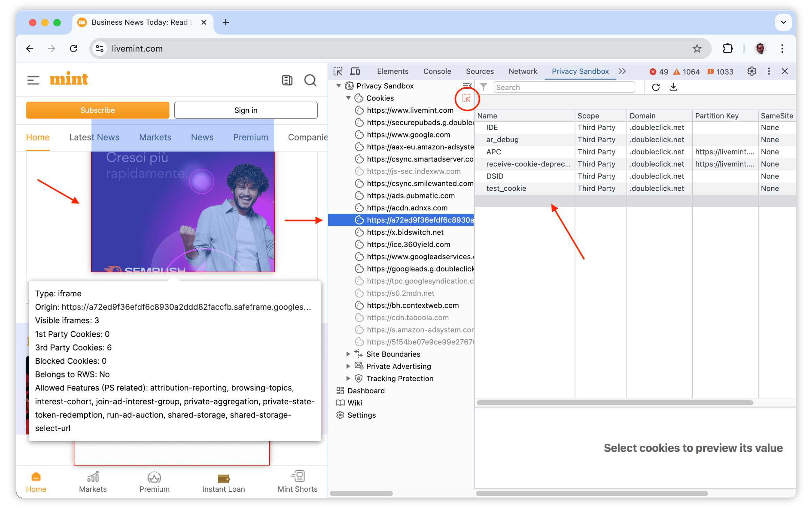812x508 pixels.
Task: Click the red error count badge
Action: 658,72
